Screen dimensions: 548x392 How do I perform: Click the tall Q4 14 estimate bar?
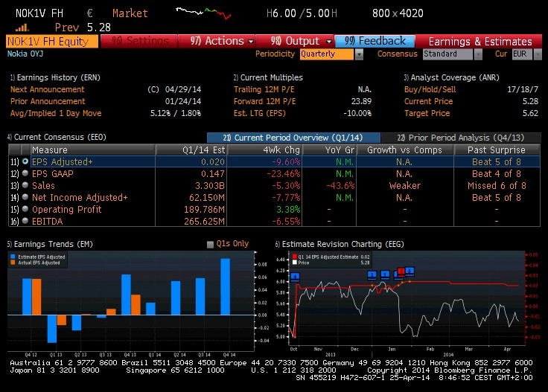click(x=225, y=286)
